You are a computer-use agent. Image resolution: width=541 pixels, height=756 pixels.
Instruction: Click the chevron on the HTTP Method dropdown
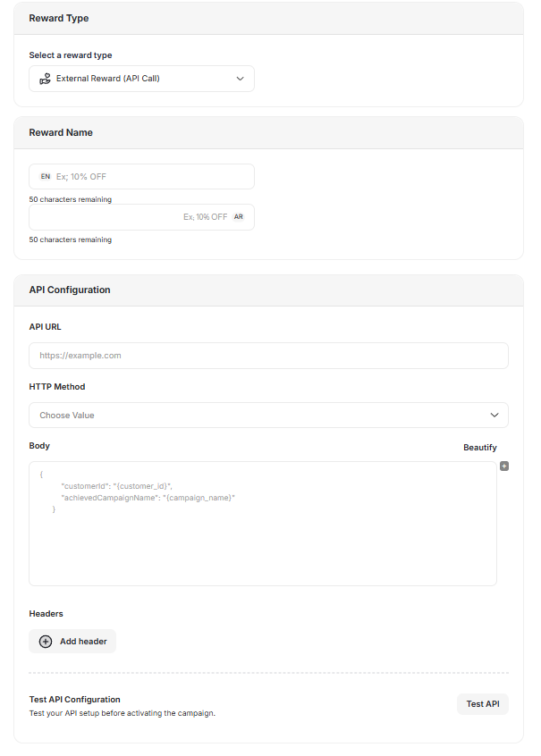pyautogui.click(x=495, y=415)
